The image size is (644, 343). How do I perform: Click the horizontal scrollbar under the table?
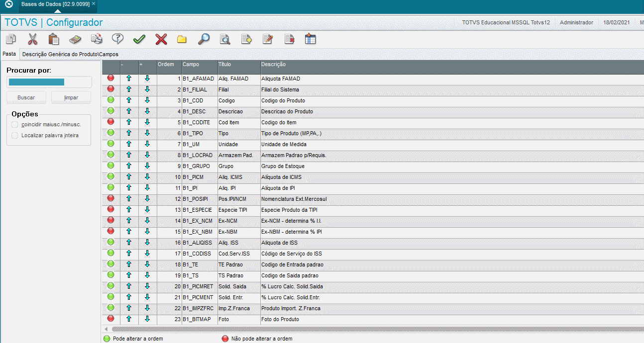[x=377, y=329]
